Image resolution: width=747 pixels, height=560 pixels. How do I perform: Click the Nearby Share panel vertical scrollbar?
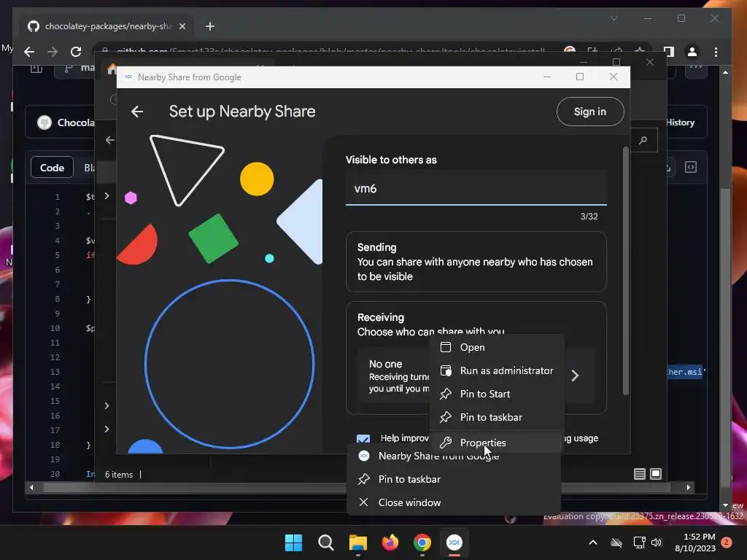coord(625,271)
